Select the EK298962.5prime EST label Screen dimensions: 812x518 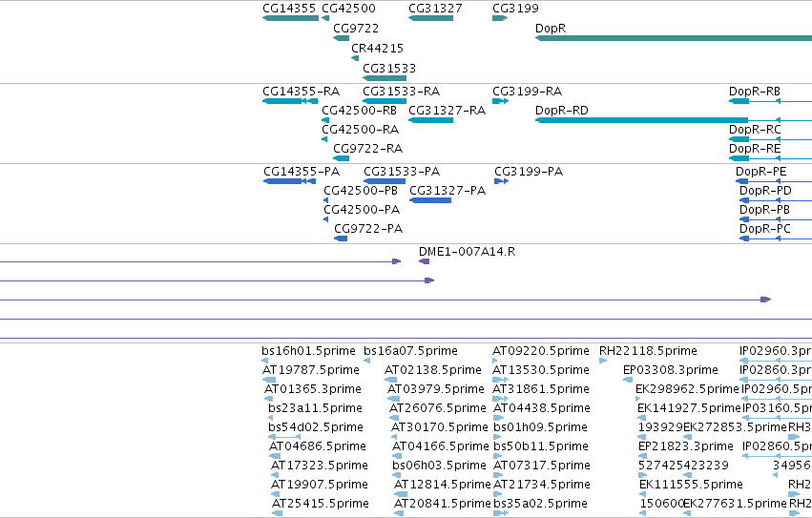tap(687, 389)
